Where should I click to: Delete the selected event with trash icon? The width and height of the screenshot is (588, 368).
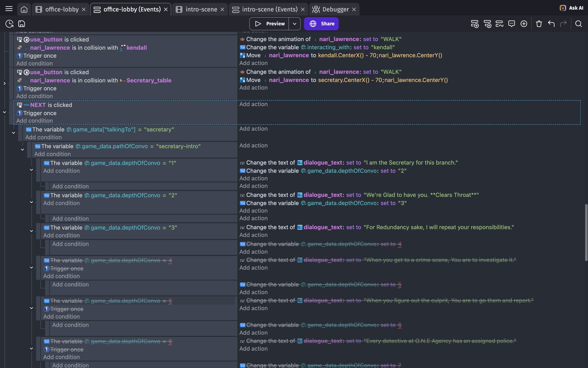tap(539, 24)
